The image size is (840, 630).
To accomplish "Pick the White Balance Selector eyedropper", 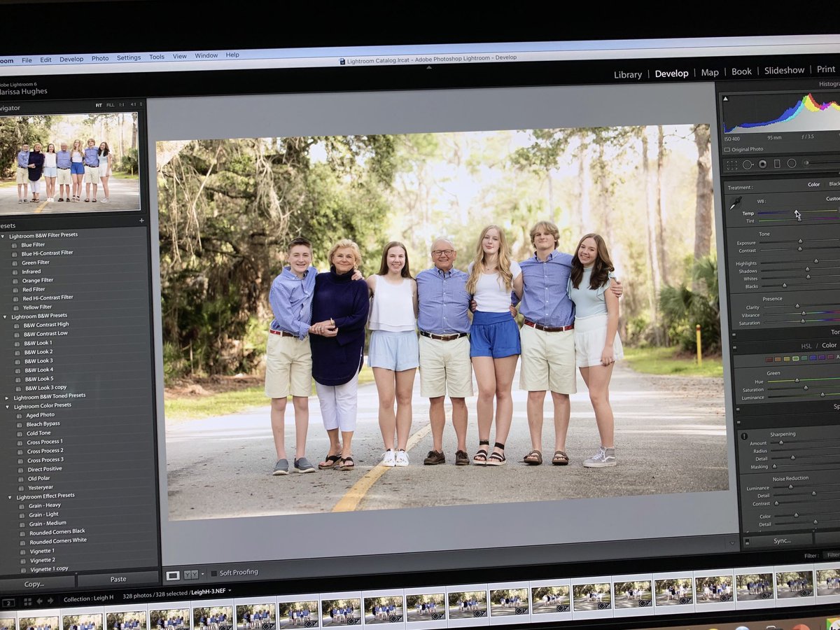I will click(735, 204).
